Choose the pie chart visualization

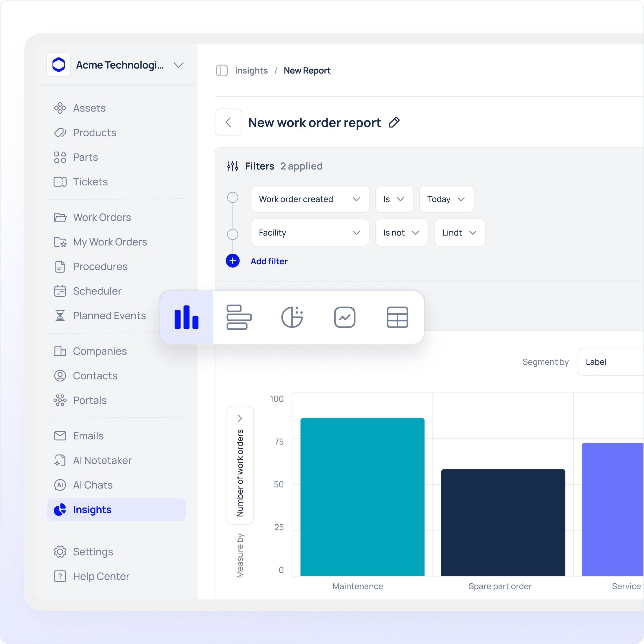tap(292, 317)
